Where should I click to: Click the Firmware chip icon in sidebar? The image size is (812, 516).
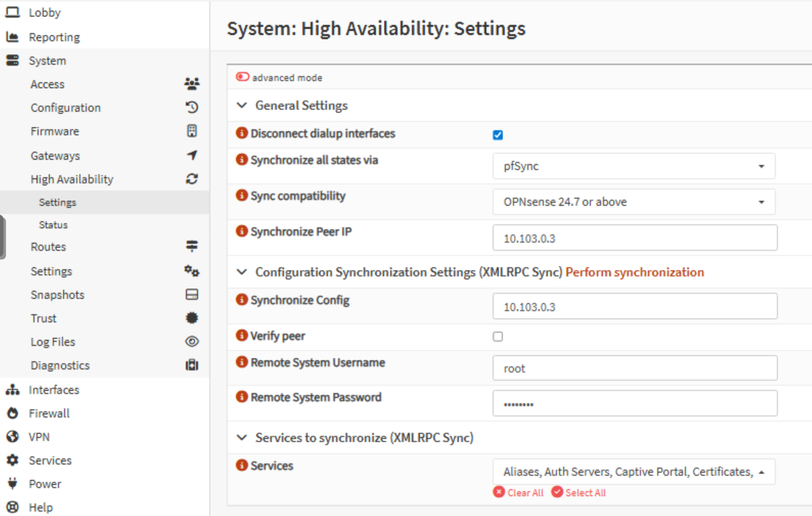[x=192, y=131]
